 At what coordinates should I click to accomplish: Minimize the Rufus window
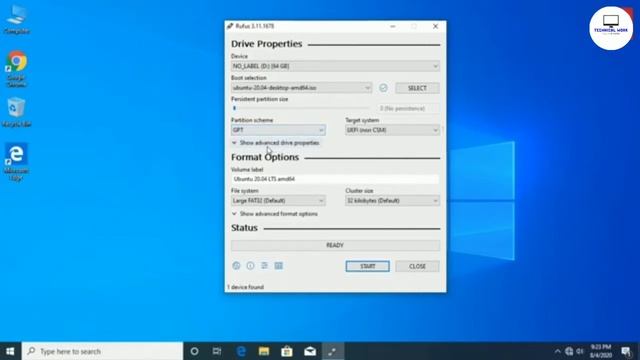pos(393,26)
